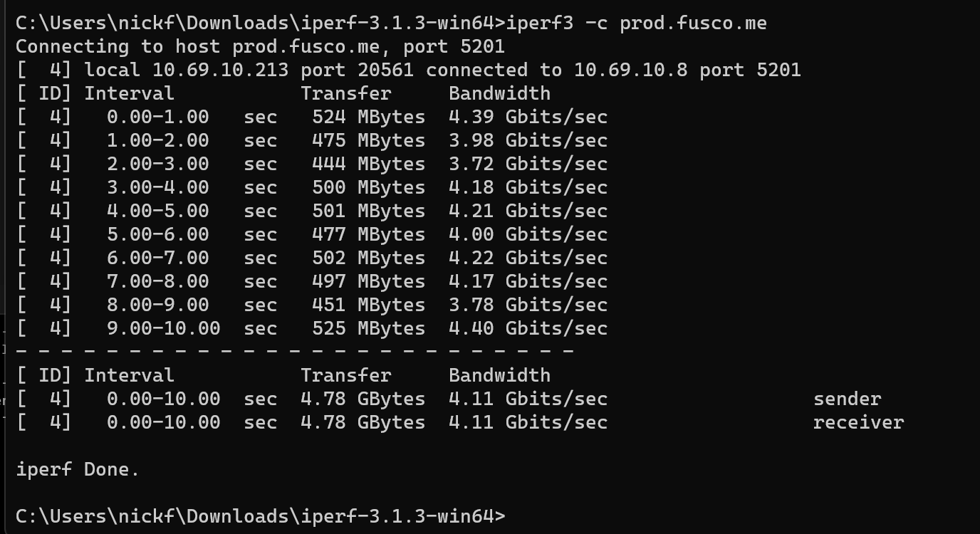Click the 9.00-10.00 interval row
The width and height of the screenshot is (980, 534).
(x=312, y=329)
